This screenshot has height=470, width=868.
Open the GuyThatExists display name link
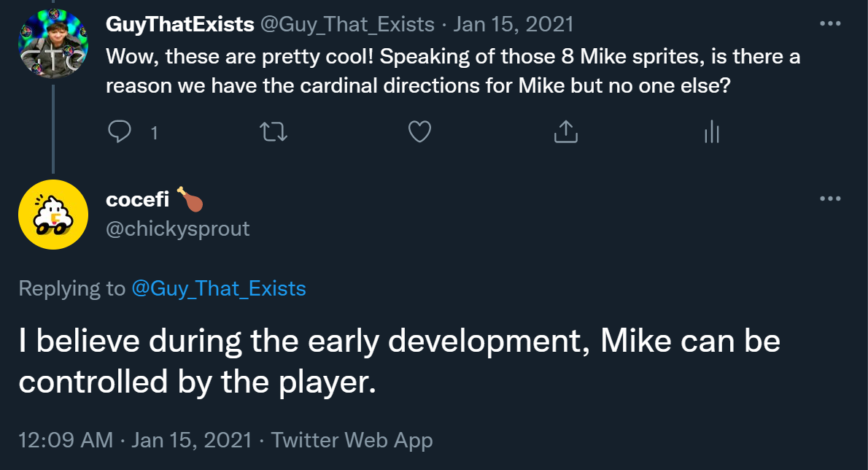point(179,24)
